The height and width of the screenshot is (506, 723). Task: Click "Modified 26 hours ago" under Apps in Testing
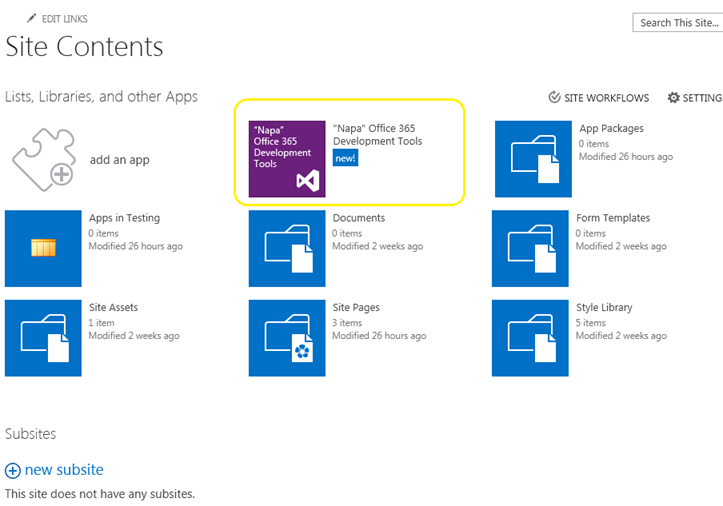(136, 246)
